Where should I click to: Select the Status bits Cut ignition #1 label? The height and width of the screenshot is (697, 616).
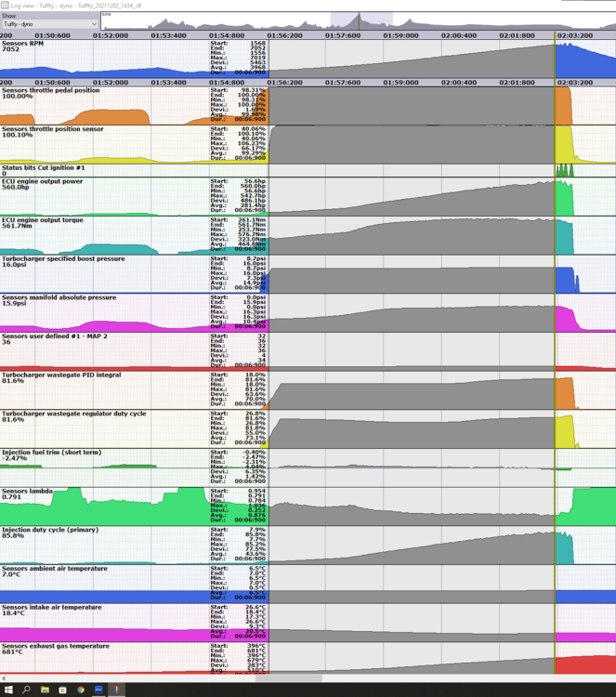pyautogui.click(x=43, y=167)
